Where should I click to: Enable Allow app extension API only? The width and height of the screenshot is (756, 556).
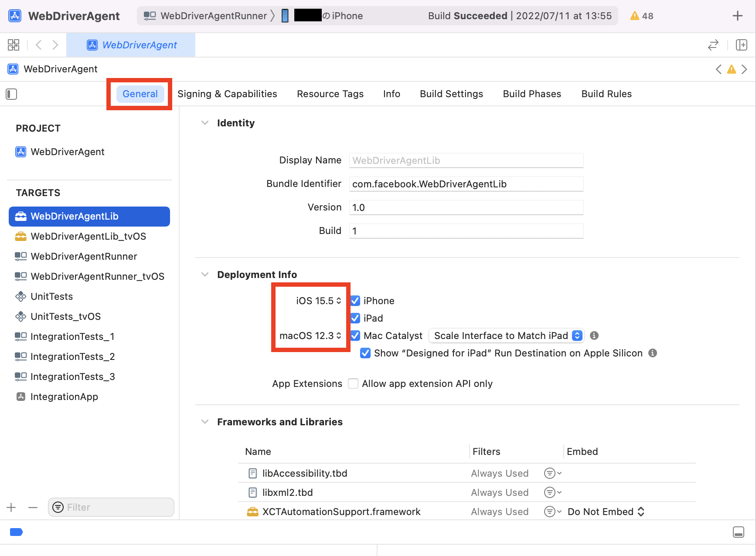353,383
